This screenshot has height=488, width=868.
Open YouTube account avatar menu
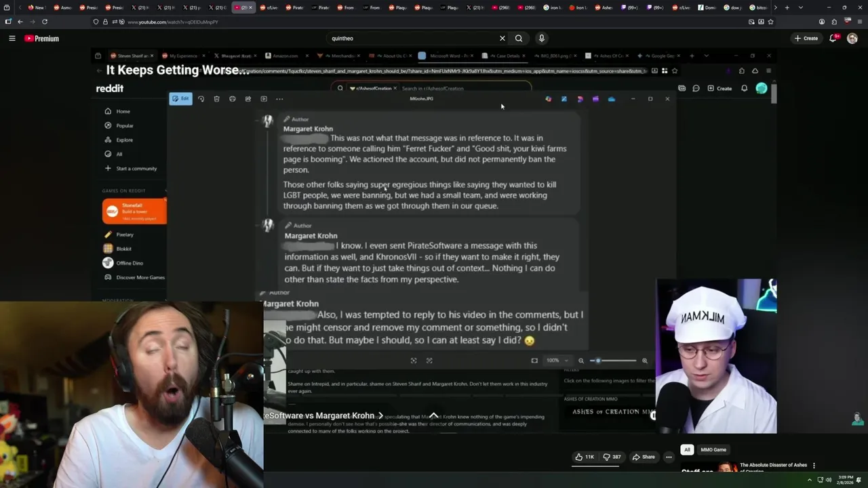click(x=852, y=39)
